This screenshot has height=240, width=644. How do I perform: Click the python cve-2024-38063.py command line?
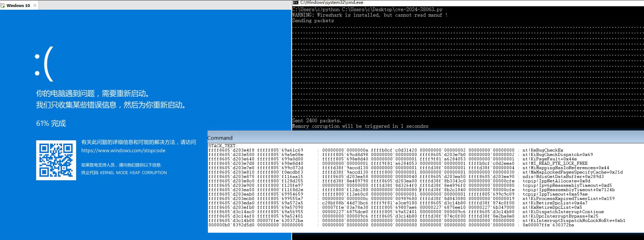(x=367, y=9)
